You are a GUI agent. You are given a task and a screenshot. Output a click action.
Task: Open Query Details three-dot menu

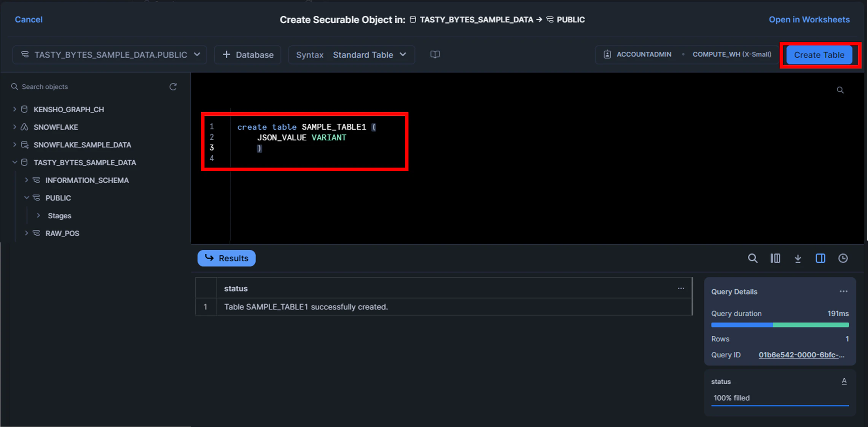[843, 292]
